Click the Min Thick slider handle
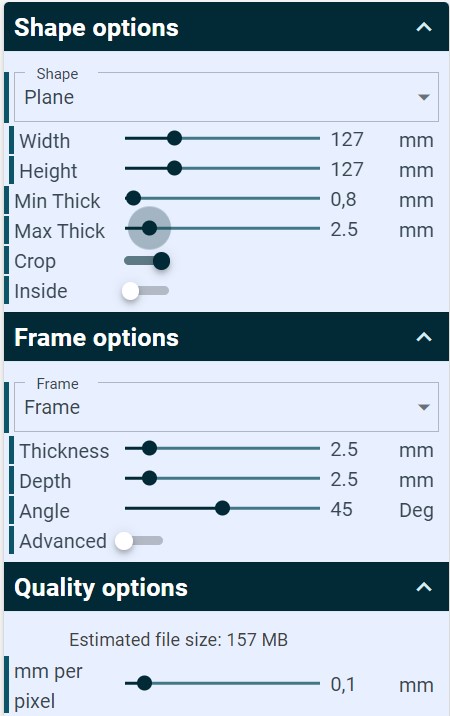This screenshot has width=450, height=716. (x=133, y=198)
